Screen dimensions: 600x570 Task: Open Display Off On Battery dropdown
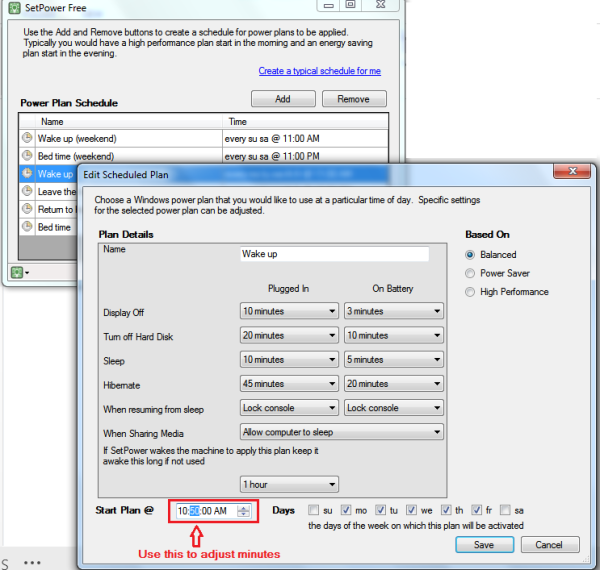[x=394, y=311]
